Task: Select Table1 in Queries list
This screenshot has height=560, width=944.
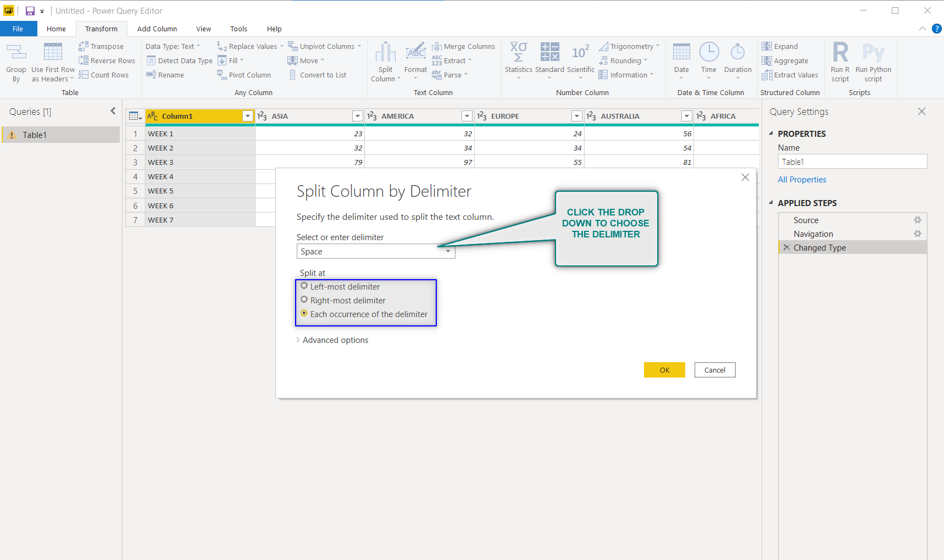Action: point(61,135)
